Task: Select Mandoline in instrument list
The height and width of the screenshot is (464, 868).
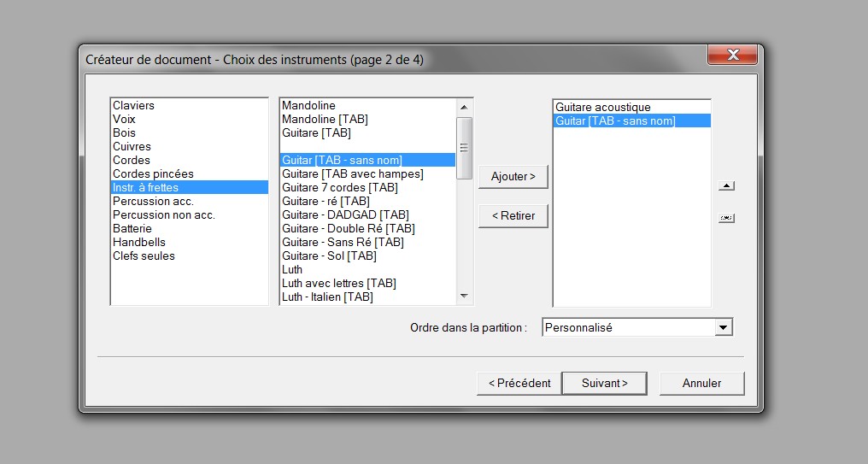Action: click(309, 106)
